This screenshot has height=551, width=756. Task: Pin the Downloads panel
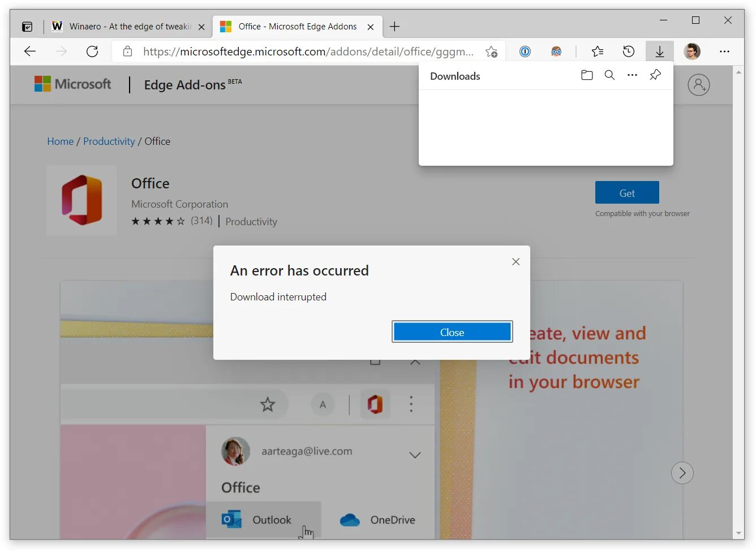(x=655, y=75)
